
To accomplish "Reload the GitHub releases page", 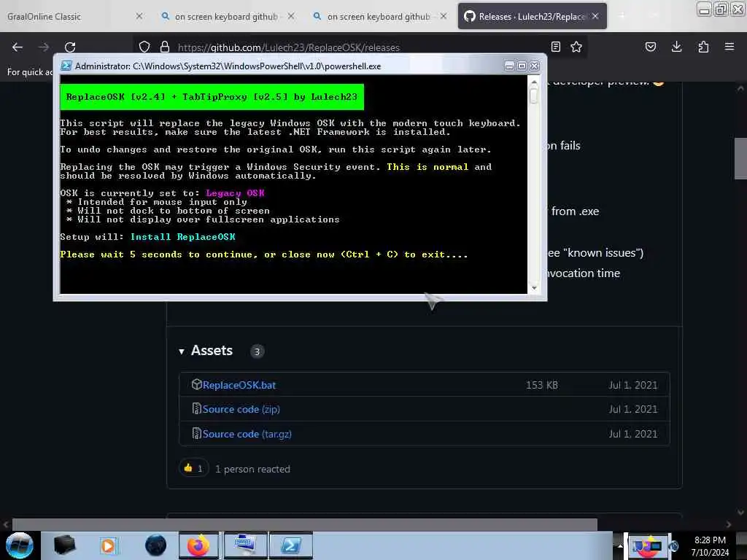I will pos(70,47).
